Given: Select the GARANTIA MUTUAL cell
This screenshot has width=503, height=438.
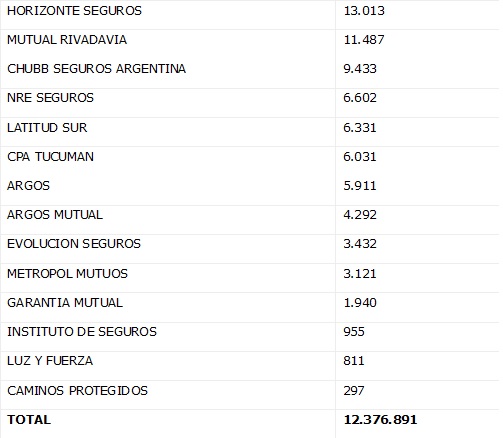Looking at the screenshot, I should click(x=65, y=303).
